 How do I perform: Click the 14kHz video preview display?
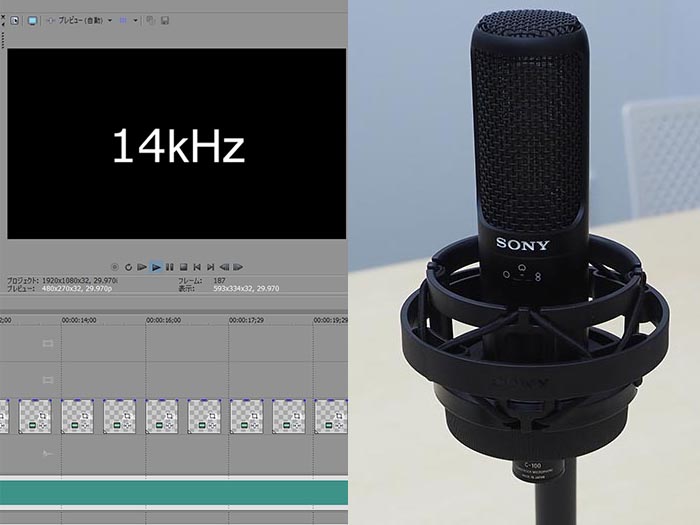coord(177,144)
